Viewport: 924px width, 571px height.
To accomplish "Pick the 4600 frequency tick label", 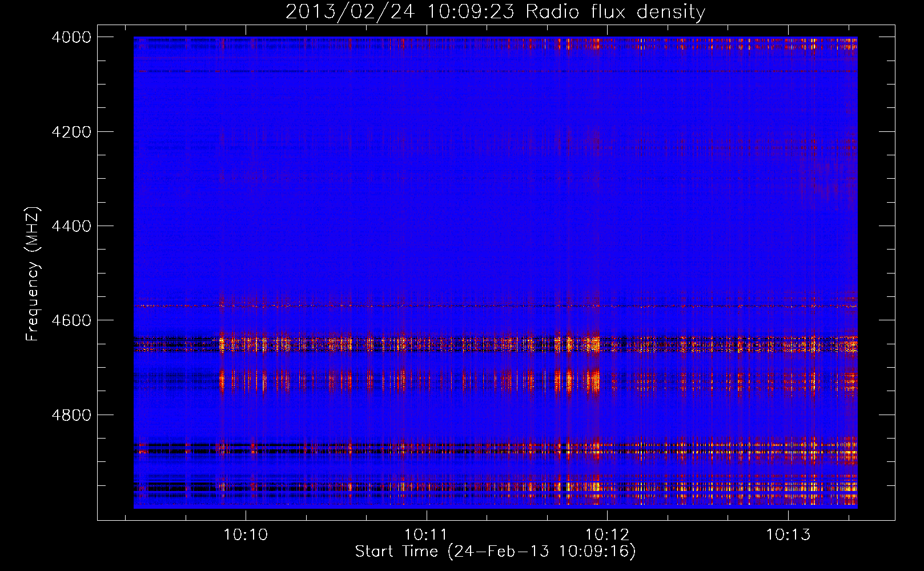I will click(x=71, y=320).
